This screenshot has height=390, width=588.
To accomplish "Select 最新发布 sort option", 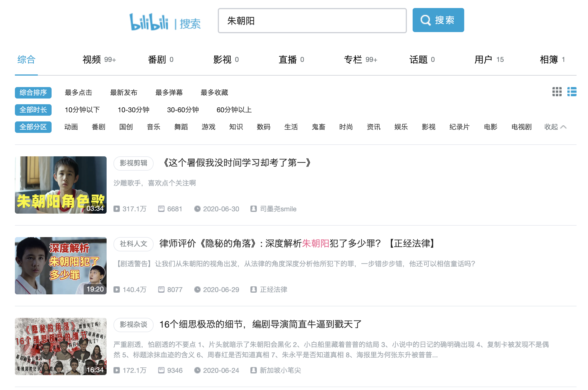I will click(124, 92).
